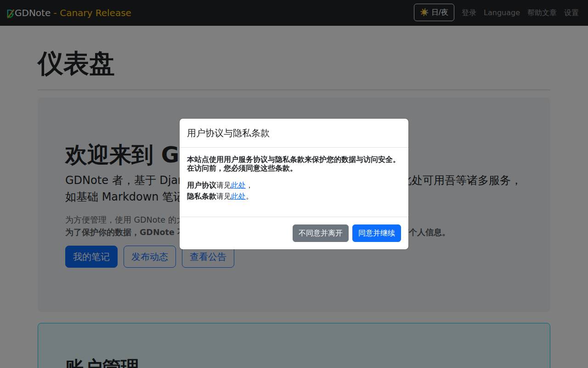This screenshot has width=588, height=368.
Task: Open the 设置 settings menu item
Action: pos(571,13)
